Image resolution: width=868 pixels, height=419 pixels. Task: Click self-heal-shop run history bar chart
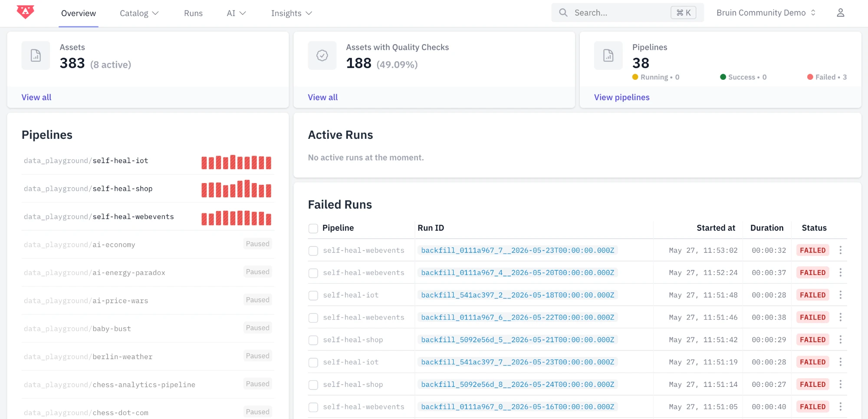click(x=237, y=189)
